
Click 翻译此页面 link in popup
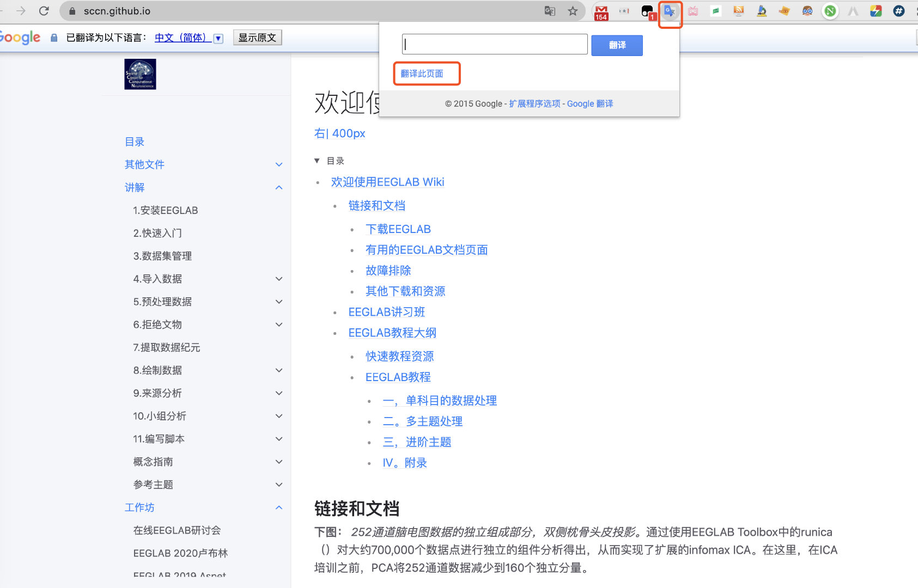(x=422, y=73)
